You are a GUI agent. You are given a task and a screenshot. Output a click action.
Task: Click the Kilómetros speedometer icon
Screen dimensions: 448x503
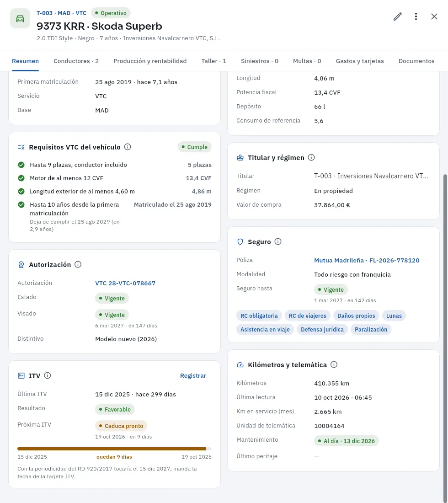tap(240, 365)
